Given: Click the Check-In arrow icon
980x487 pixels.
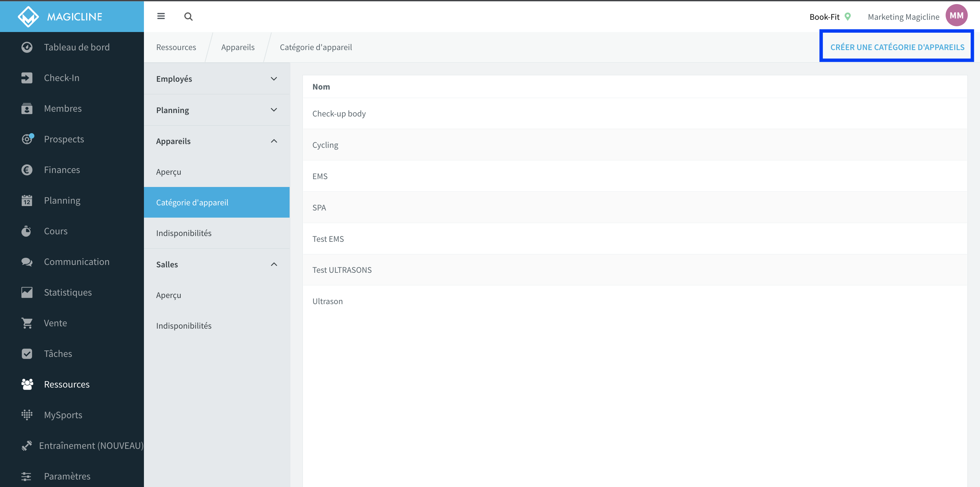Looking at the screenshot, I should [x=27, y=78].
